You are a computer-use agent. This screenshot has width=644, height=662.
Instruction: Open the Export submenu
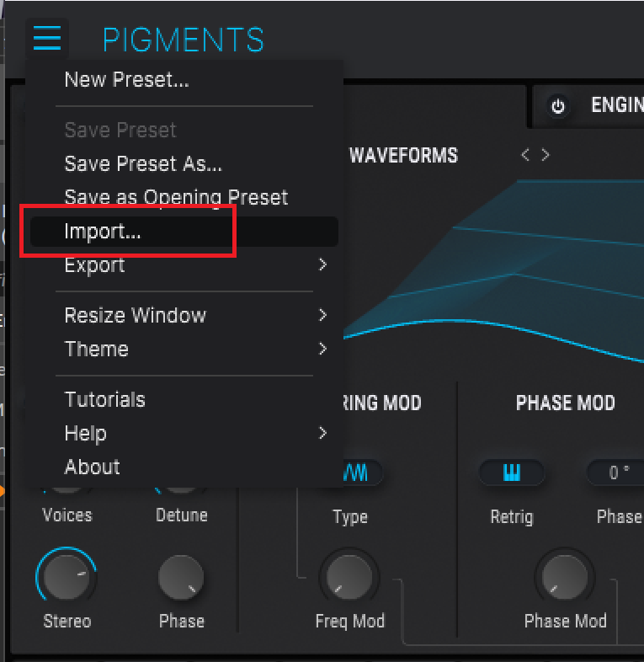[184, 265]
